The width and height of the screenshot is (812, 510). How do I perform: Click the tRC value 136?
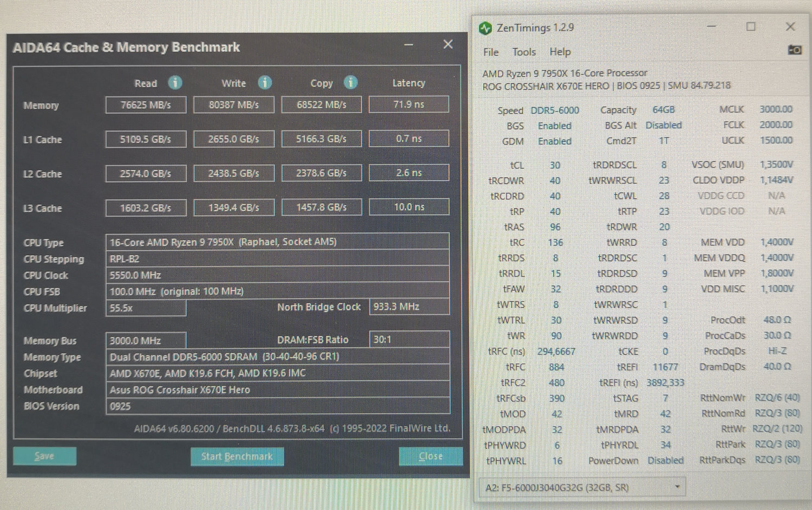pos(555,242)
